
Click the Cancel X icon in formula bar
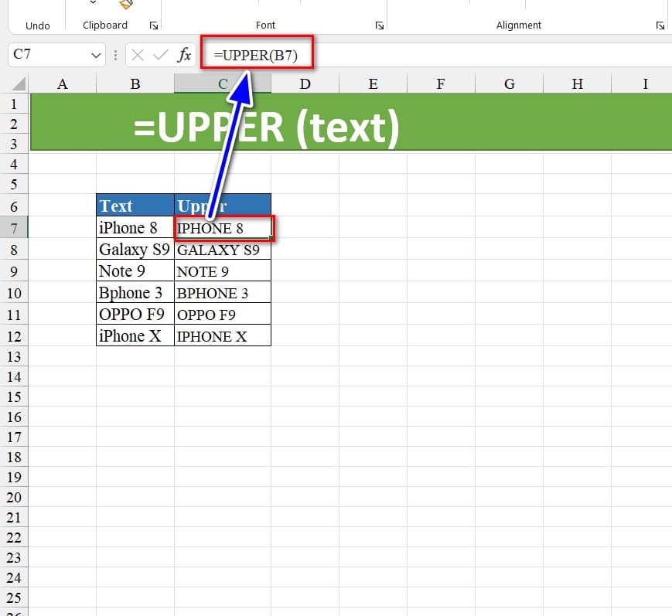(x=138, y=55)
